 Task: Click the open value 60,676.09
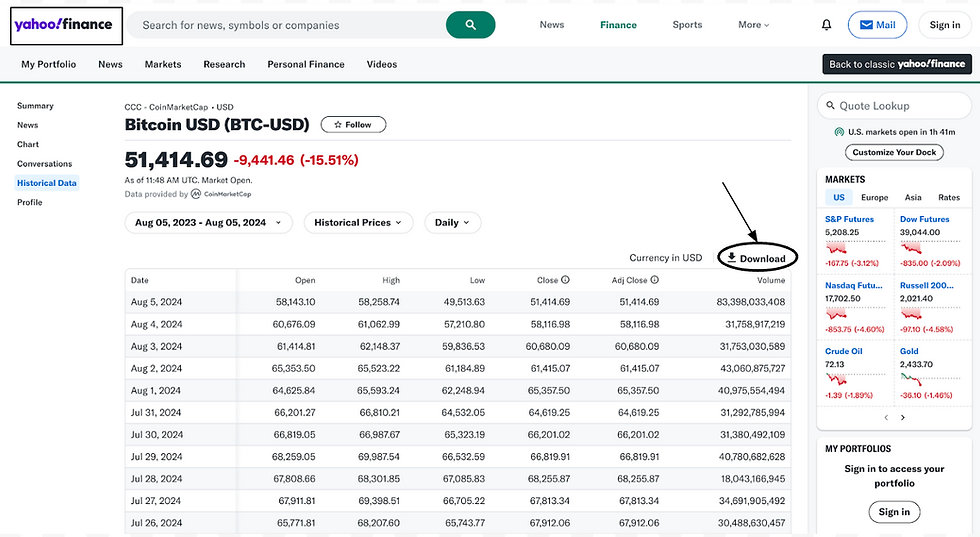[294, 324]
